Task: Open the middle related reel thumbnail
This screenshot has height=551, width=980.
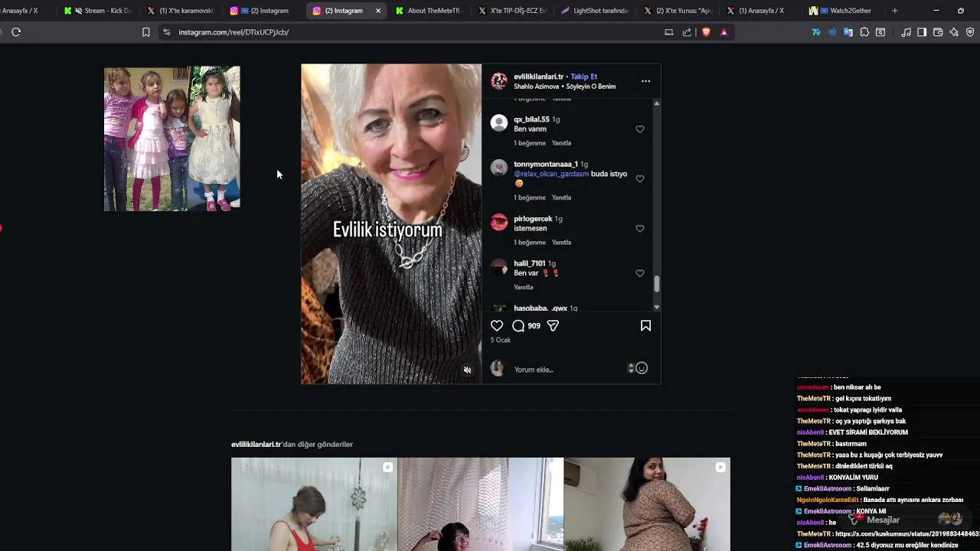Action: (x=481, y=504)
